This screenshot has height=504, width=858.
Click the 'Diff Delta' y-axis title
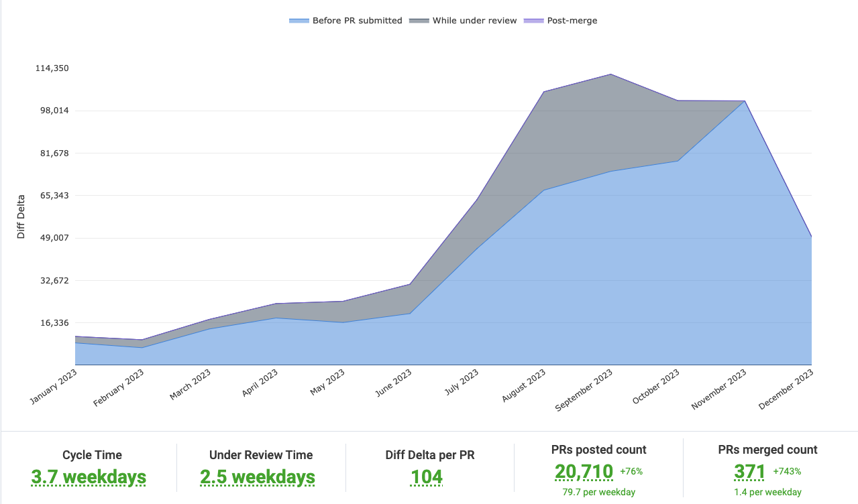point(21,216)
